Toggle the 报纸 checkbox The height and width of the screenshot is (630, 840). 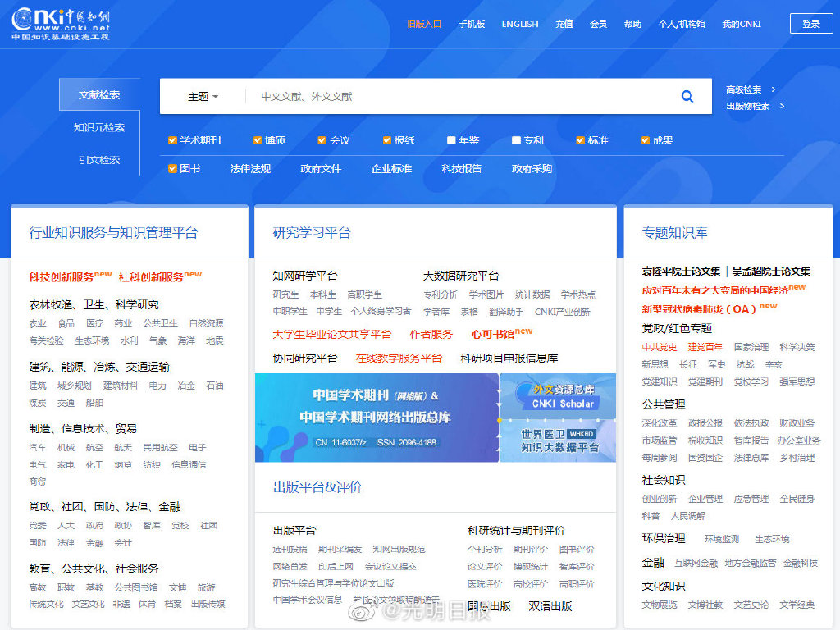tap(387, 140)
